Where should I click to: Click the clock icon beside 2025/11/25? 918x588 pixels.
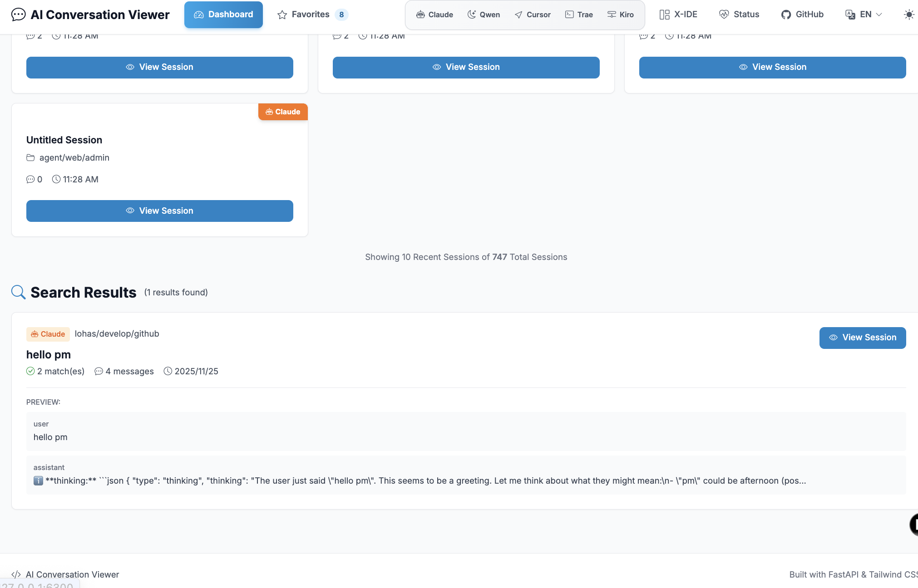tap(168, 371)
